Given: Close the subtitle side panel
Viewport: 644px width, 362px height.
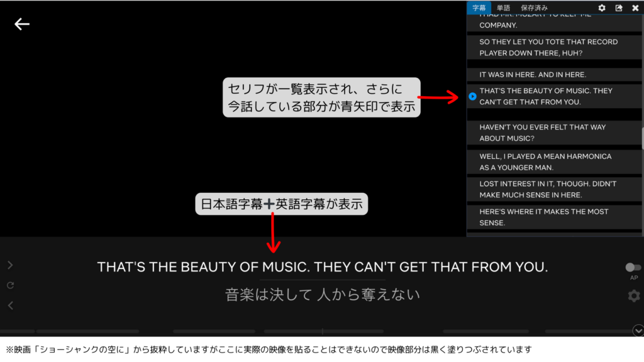Looking at the screenshot, I should (635, 8).
